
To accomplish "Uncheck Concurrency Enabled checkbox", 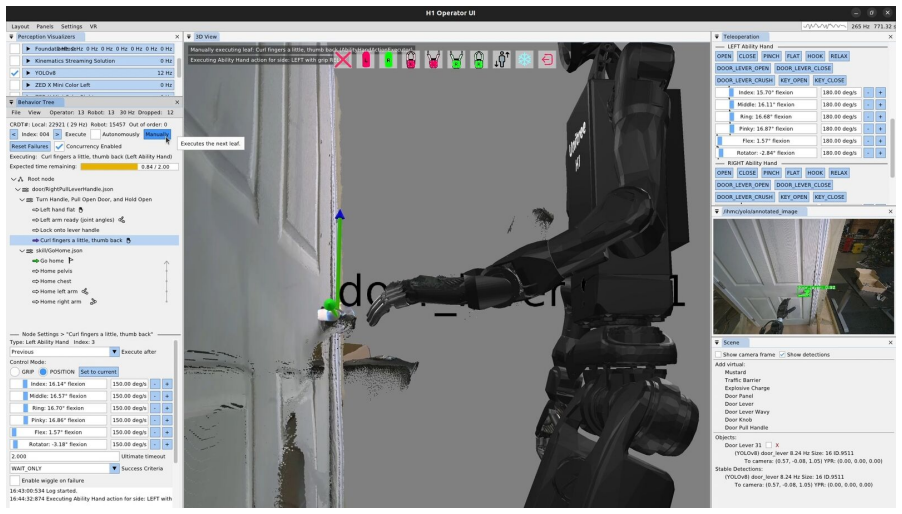I will point(59,146).
